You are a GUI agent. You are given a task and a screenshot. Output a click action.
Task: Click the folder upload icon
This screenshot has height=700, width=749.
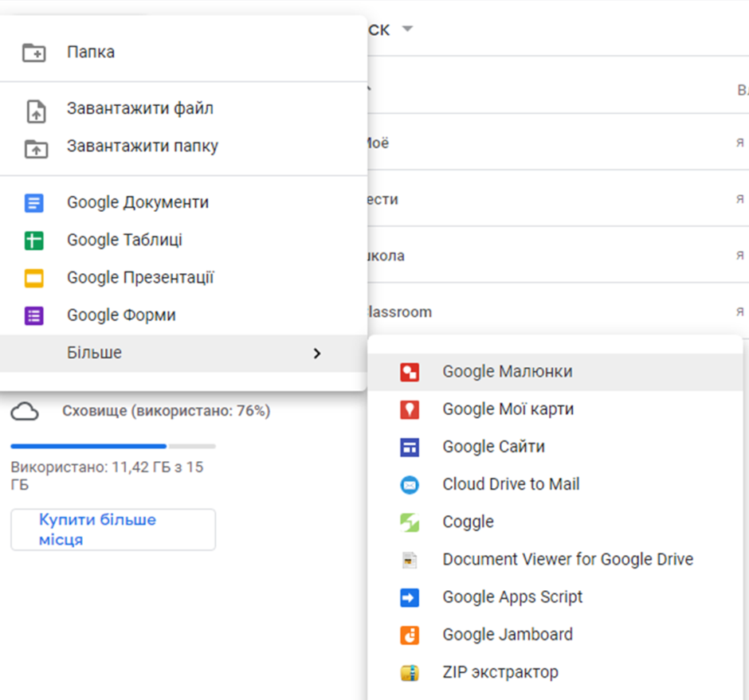pyautogui.click(x=36, y=148)
